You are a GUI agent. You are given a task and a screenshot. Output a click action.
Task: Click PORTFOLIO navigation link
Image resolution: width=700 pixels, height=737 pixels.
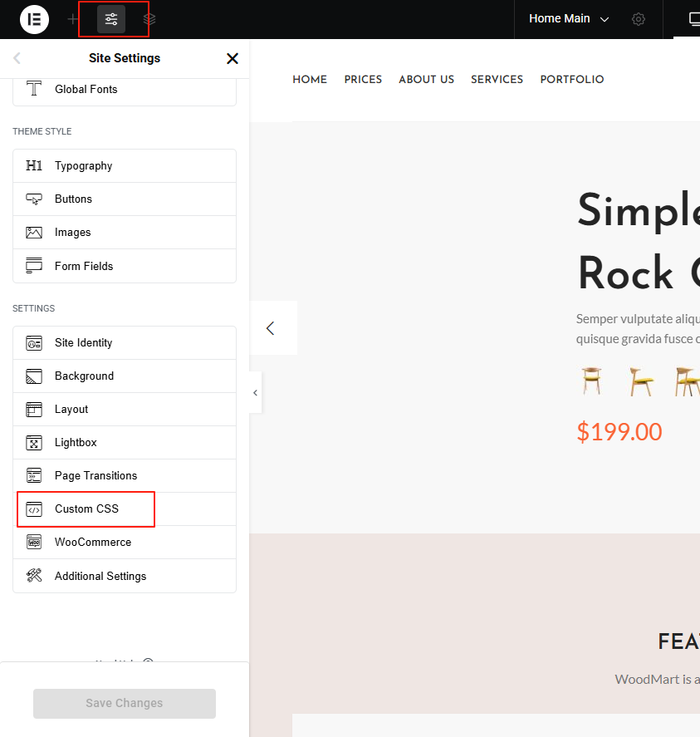(572, 80)
